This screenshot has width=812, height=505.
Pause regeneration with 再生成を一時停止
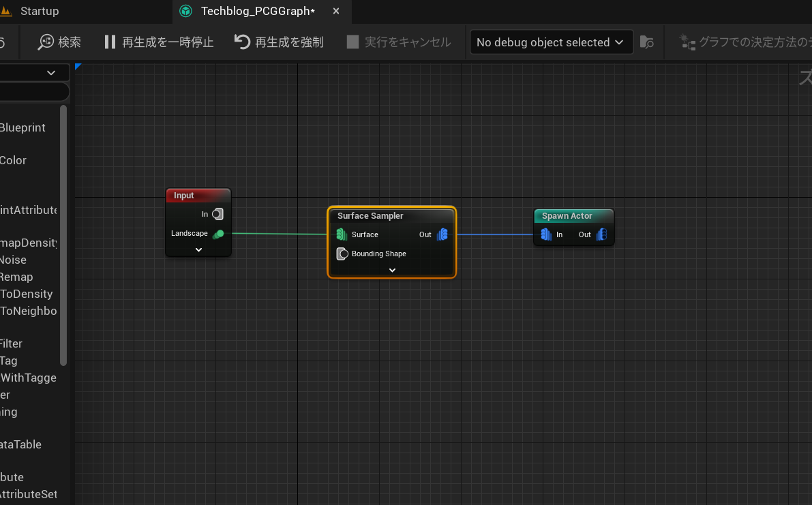159,42
